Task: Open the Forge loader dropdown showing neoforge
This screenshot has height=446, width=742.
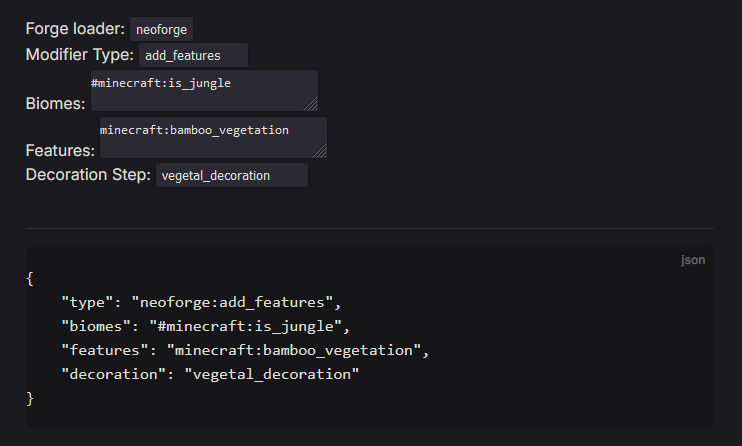Action: pos(161,29)
